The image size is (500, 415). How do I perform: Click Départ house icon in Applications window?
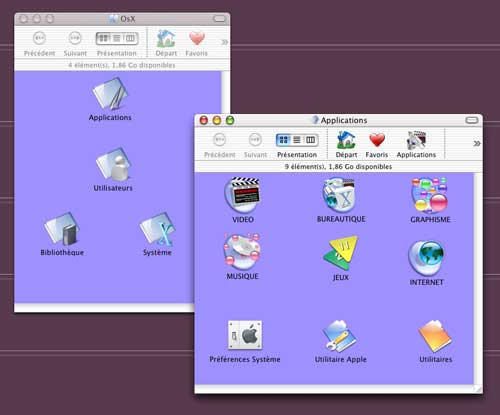click(x=346, y=140)
